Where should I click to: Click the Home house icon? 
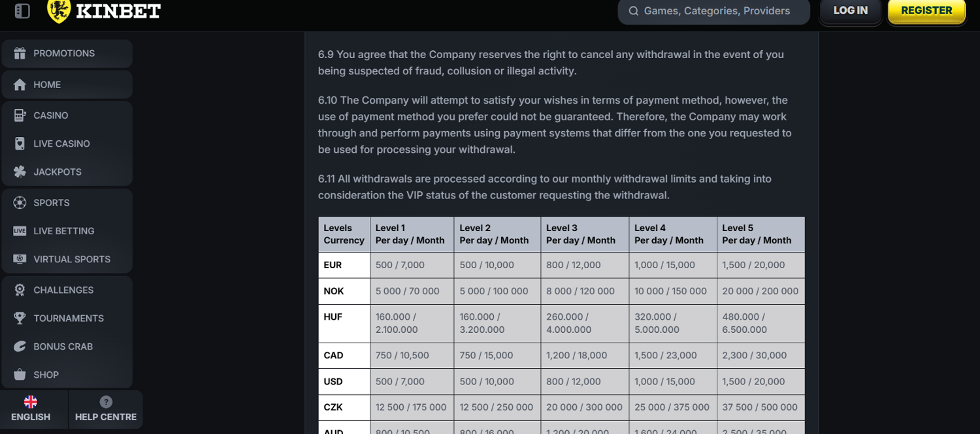click(x=20, y=85)
